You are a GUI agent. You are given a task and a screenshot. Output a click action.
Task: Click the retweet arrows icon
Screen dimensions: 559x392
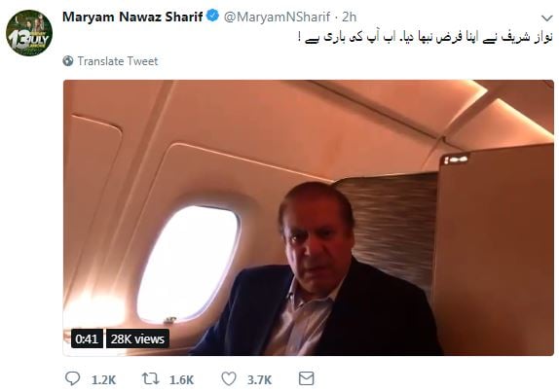point(150,378)
